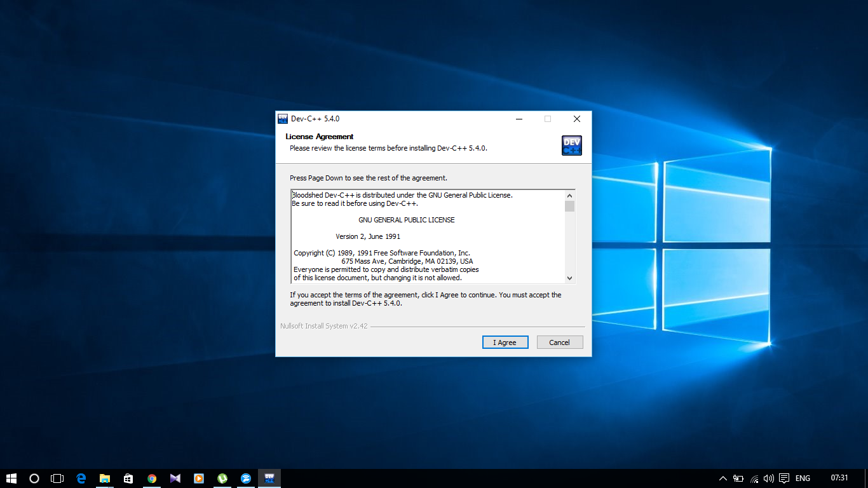Image resolution: width=868 pixels, height=488 pixels.
Task: Launch uTorrent from the taskbar
Action: 222,478
